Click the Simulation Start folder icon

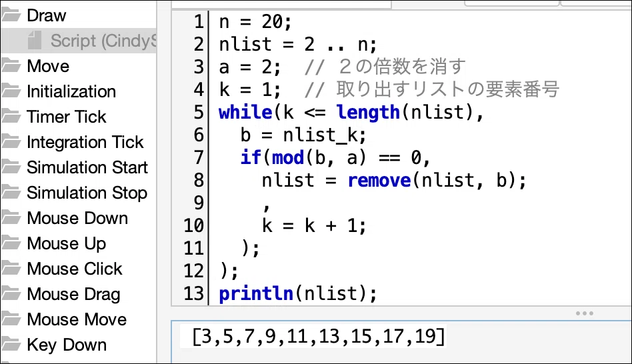click(x=11, y=167)
